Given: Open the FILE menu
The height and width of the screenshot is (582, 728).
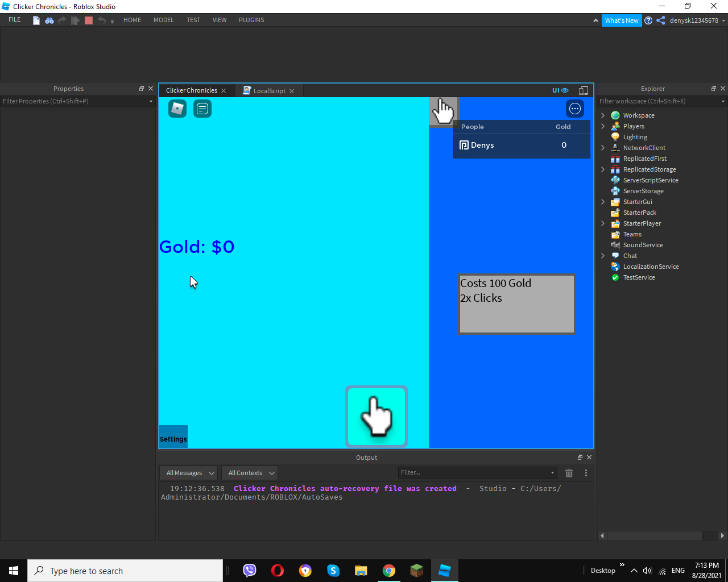Looking at the screenshot, I should pos(15,20).
